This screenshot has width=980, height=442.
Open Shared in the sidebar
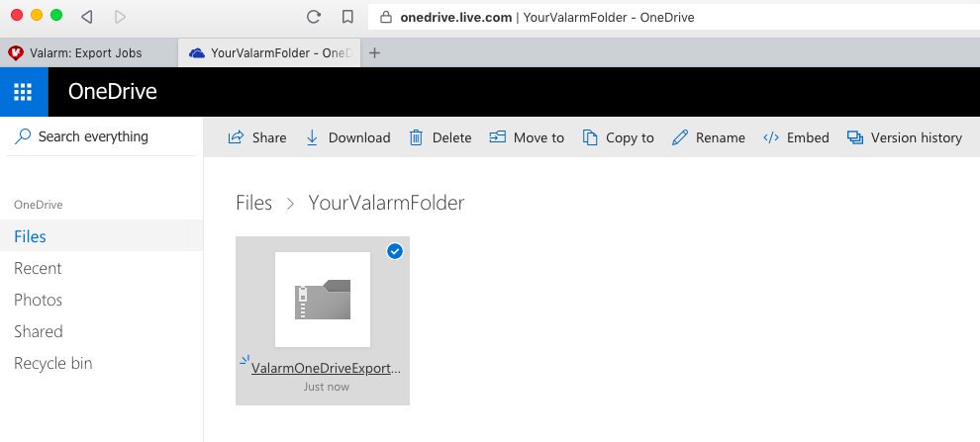pyautogui.click(x=101, y=331)
